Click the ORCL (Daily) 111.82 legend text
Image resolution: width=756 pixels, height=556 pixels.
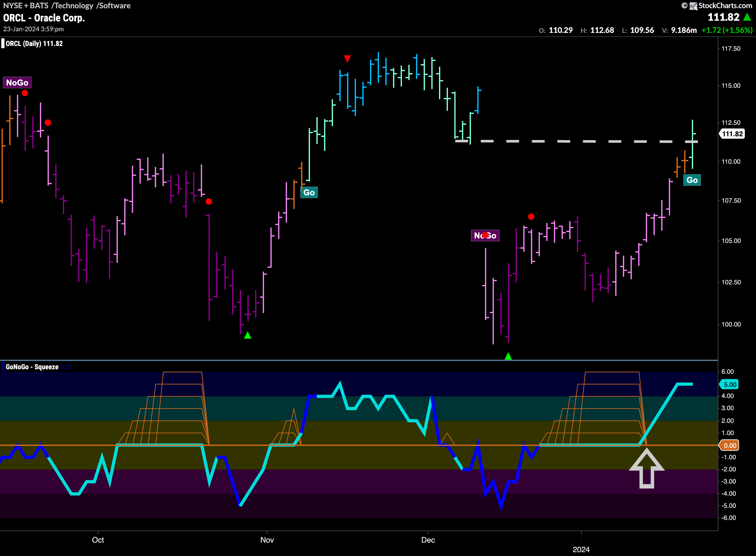pos(34,43)
